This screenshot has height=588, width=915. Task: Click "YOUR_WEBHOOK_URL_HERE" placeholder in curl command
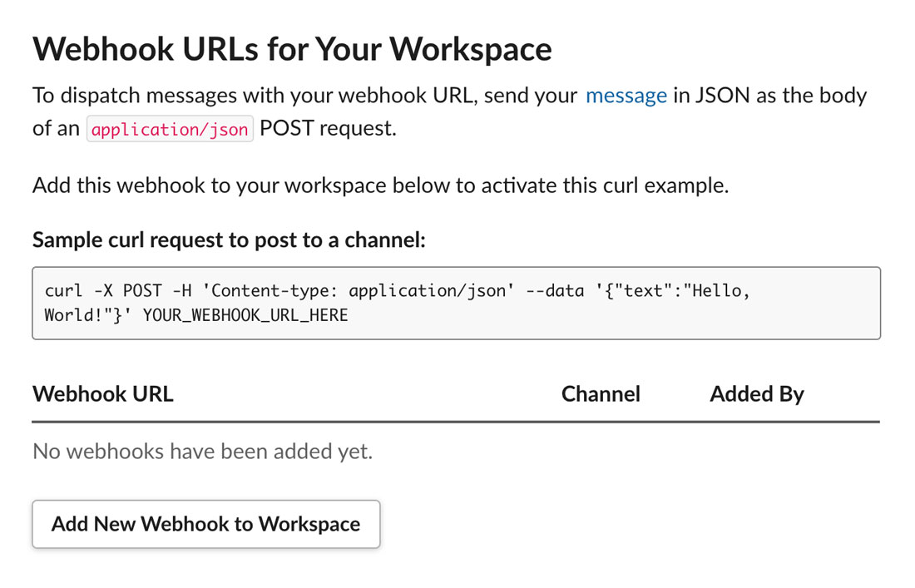pyautogui.click(x=245, y=316)
